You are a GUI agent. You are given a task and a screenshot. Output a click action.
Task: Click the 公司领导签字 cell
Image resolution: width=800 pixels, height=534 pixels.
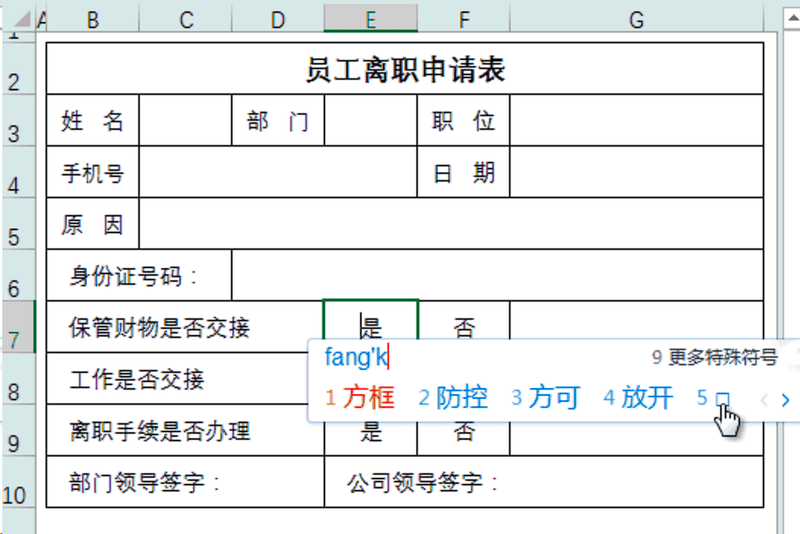pos(544,482)
